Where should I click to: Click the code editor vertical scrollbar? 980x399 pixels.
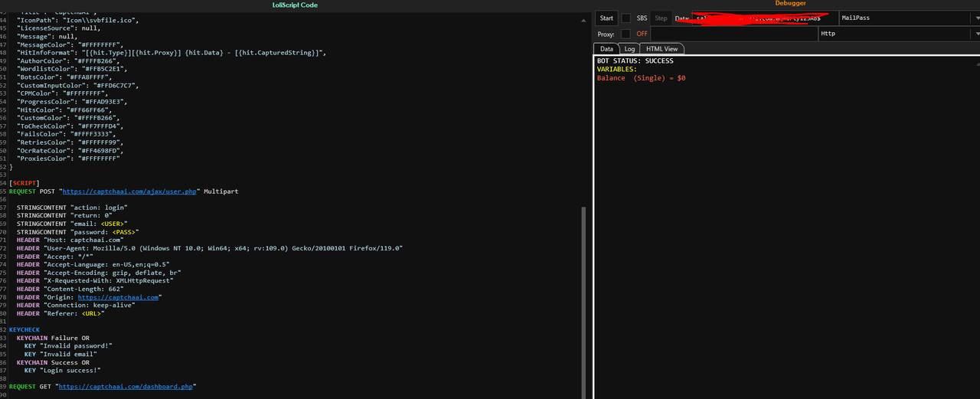coord(583,303)
